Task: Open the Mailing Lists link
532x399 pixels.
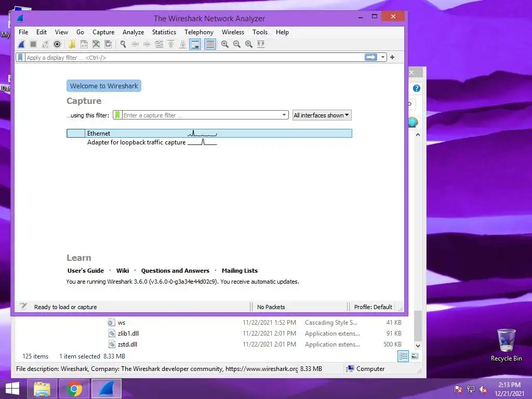Action: (x=240, y=270)
